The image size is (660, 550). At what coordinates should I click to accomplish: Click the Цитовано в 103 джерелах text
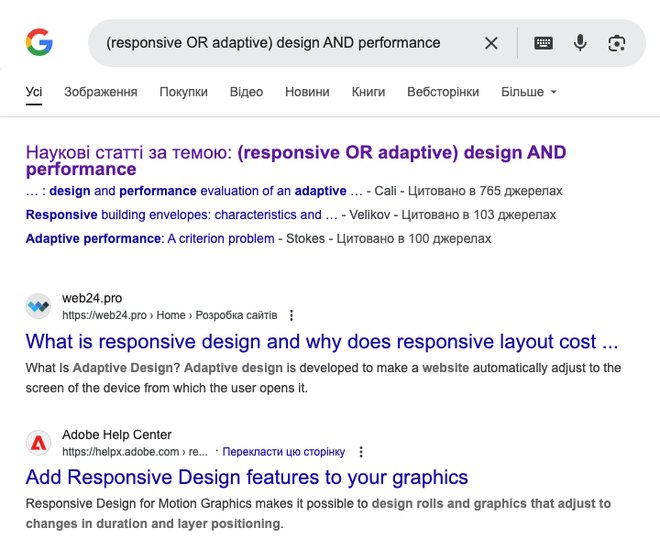[x=479, y=215]
